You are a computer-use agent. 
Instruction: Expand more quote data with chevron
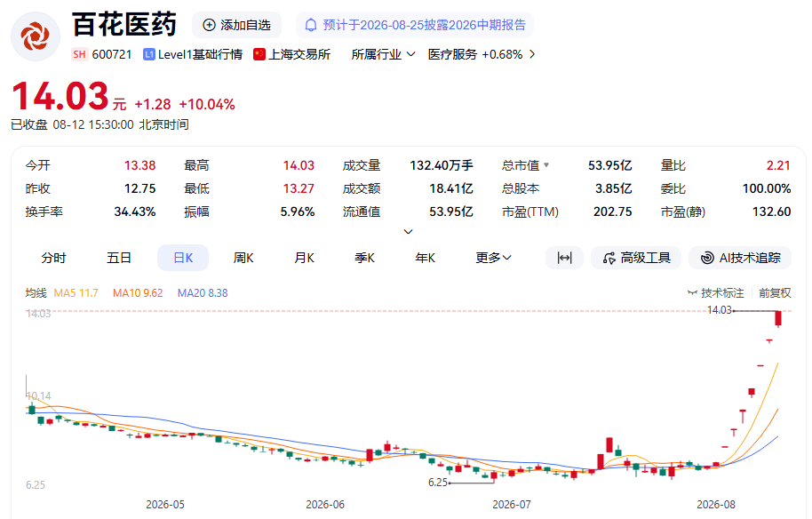pos(408,232)
